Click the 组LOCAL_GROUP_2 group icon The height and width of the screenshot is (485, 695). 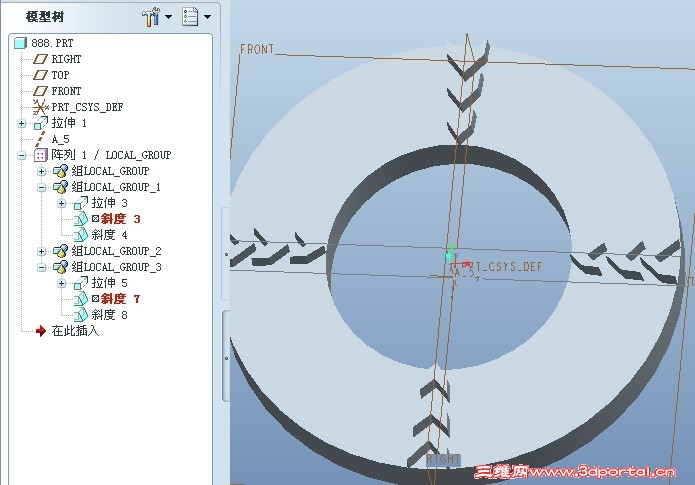tap(60, 250)
